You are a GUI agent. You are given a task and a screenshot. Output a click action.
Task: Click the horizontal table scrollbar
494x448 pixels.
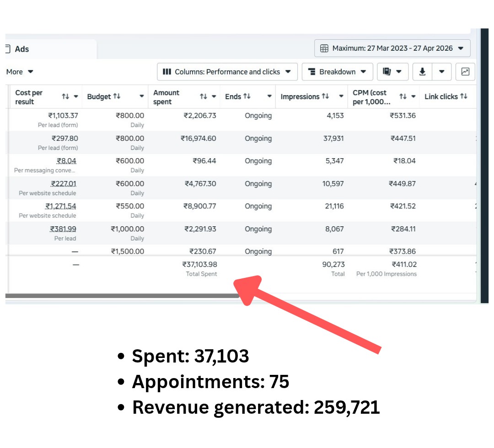coord(122,296)
